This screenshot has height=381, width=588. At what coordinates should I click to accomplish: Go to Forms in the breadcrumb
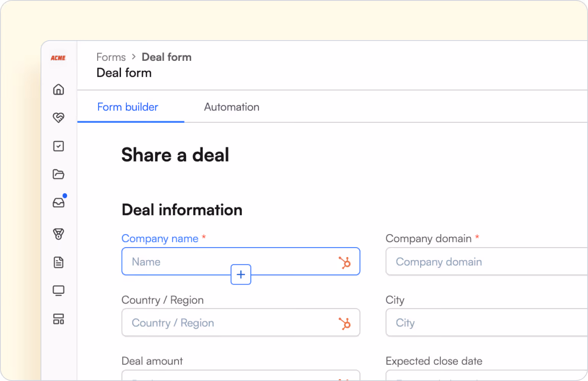coord(111,57)
